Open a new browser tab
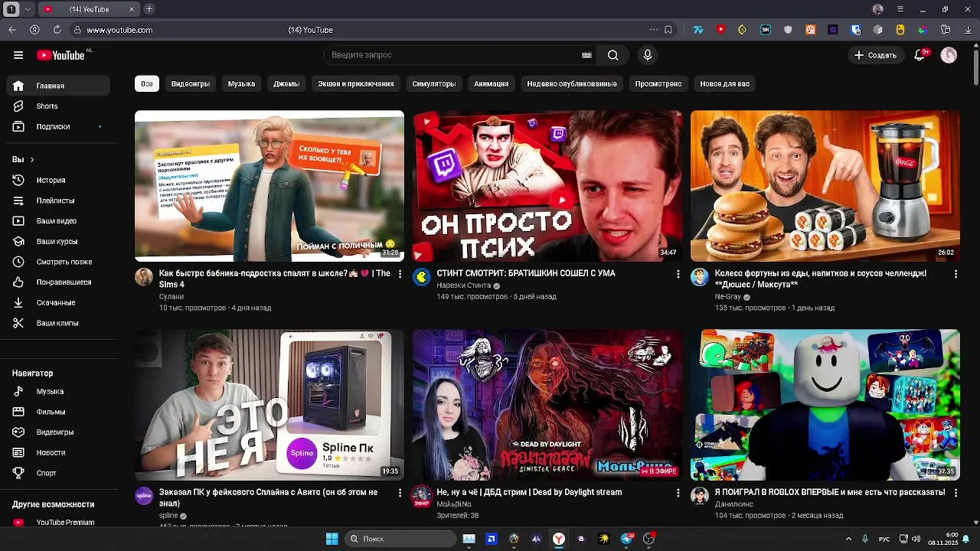980x551 pixels. [149, 9]
